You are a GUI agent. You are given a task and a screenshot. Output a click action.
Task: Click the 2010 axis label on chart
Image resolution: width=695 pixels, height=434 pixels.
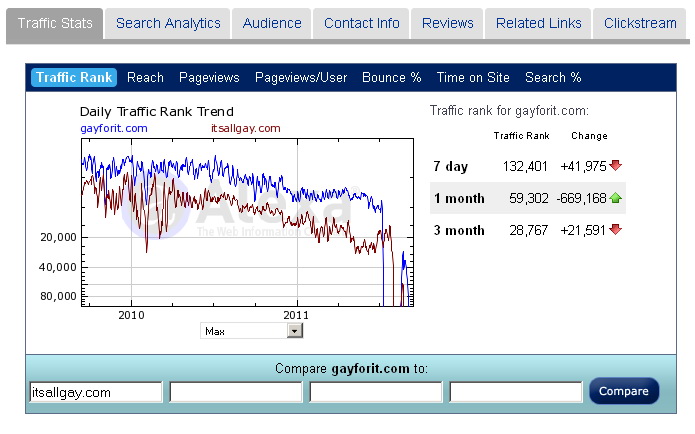point(131,315)
